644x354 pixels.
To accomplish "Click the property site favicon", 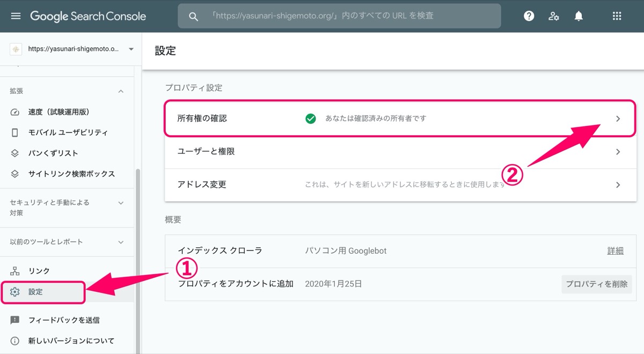I will point(16,49).
